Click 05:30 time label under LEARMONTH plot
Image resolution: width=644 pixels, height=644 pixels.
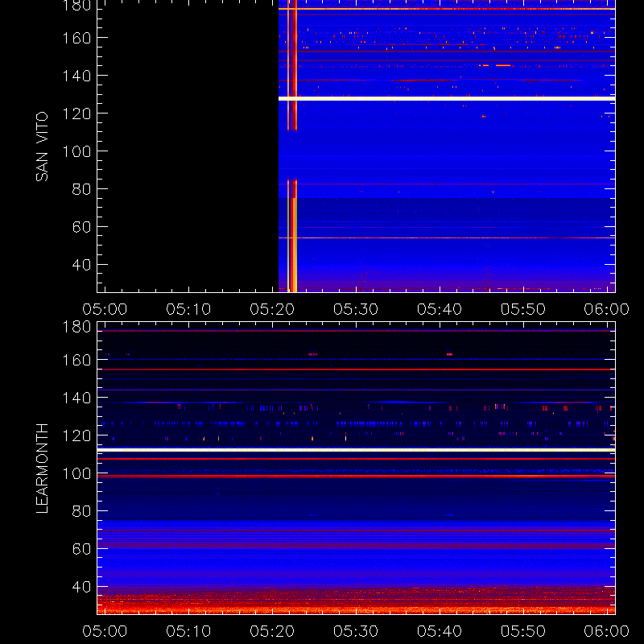(x=356, y=631)
